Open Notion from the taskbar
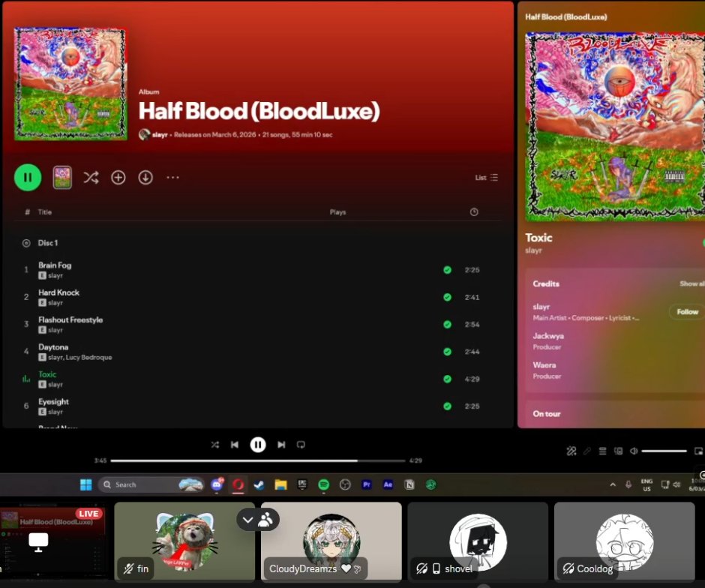Image resolution: width=705 pixels, height=588 pixels. tap(409, 484)
